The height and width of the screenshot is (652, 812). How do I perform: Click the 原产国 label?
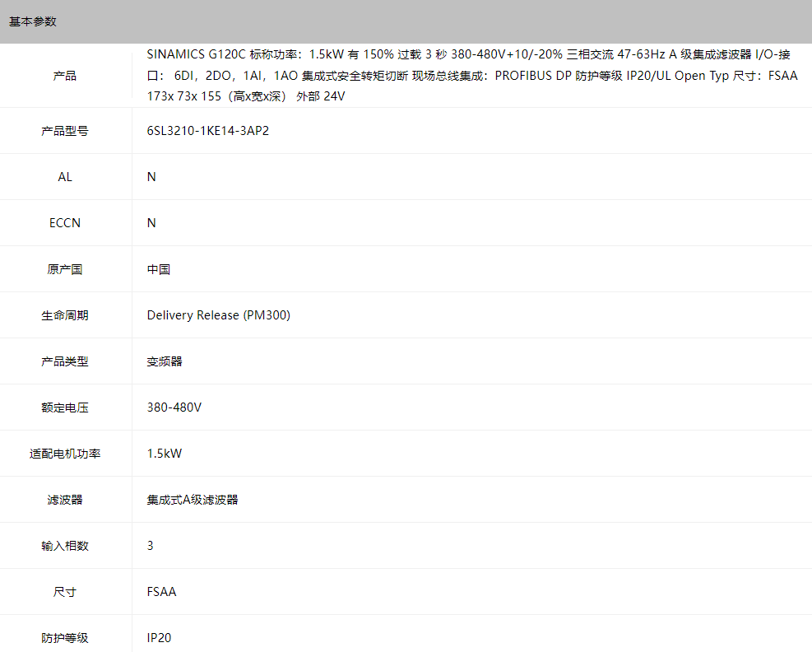click(x=65, y=269)
